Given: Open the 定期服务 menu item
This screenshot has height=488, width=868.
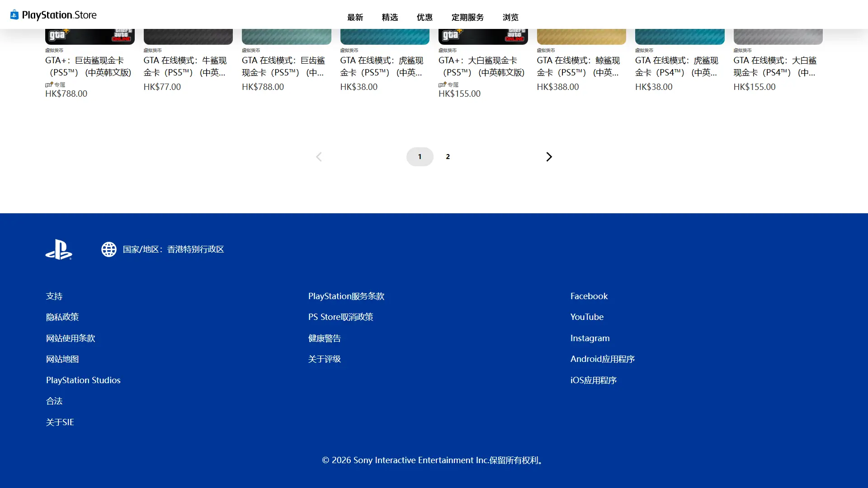Looking at the screenshot, I should coord(467,17).
